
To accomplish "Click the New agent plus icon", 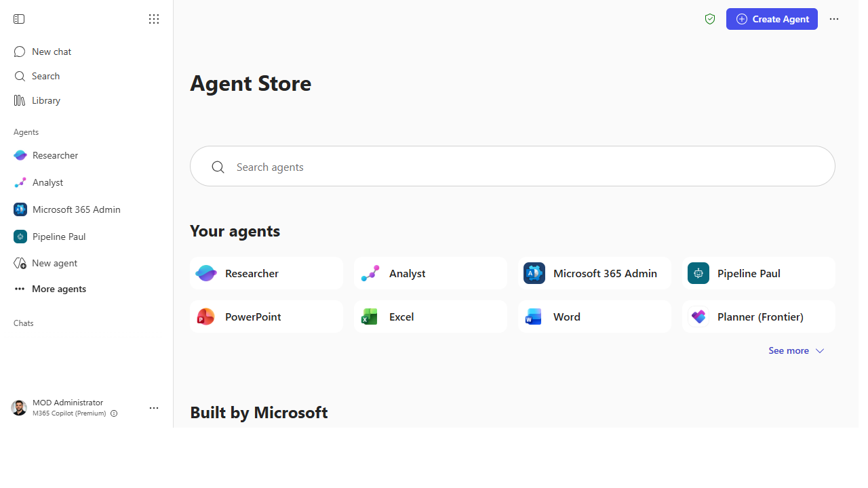I will tap(20, 263).
